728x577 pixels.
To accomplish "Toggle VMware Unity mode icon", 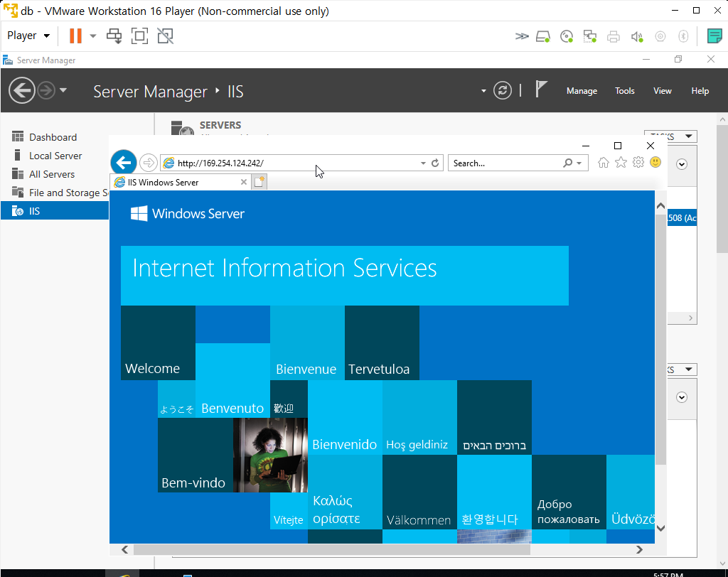I will (x=165, y=36).
